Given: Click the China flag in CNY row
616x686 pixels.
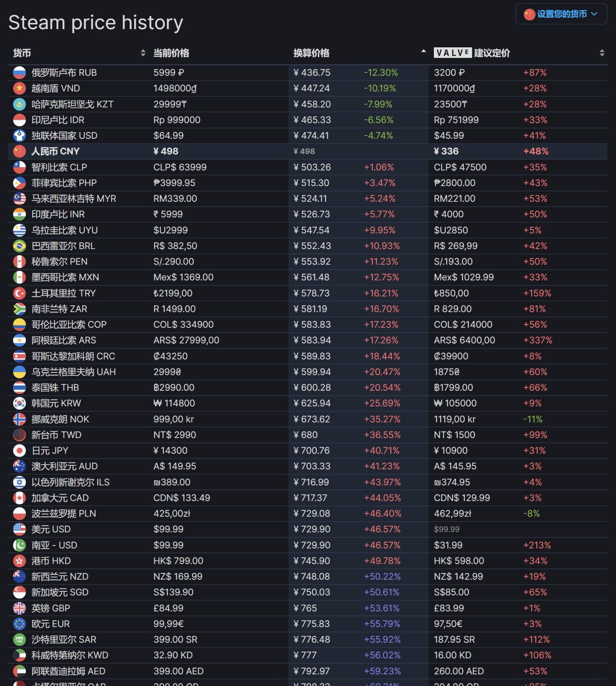Looking at the screenshot, I should click(19, 151).
